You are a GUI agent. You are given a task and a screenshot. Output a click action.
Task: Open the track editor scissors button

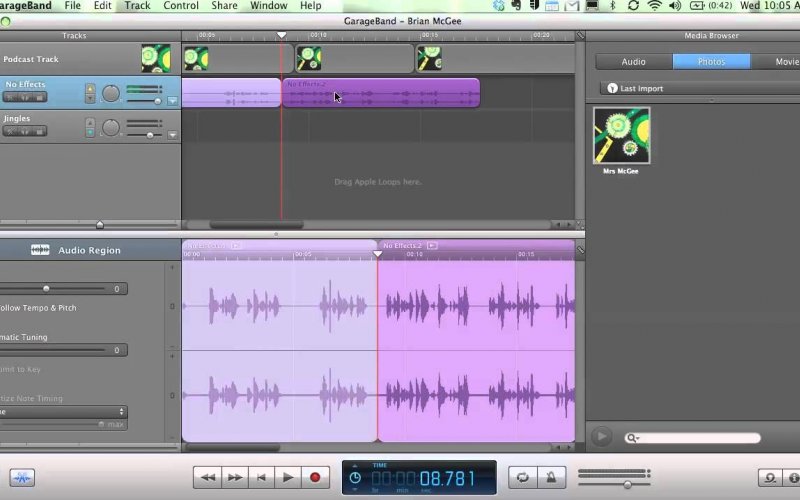(x=22, y=478)
